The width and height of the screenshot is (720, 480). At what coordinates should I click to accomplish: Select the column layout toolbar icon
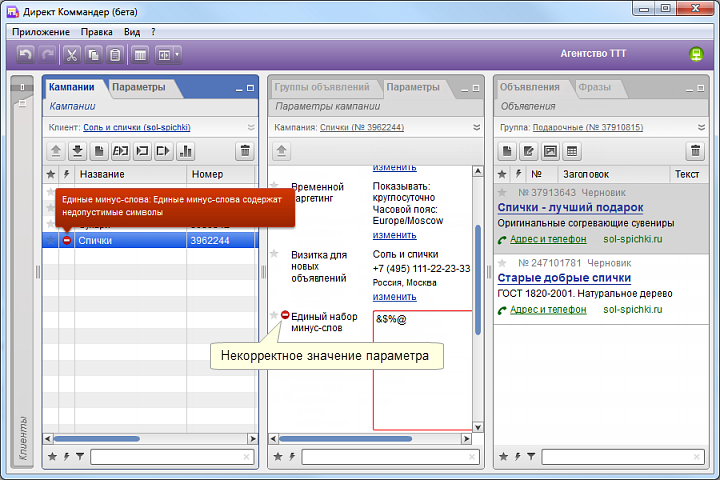coord(141,55)
